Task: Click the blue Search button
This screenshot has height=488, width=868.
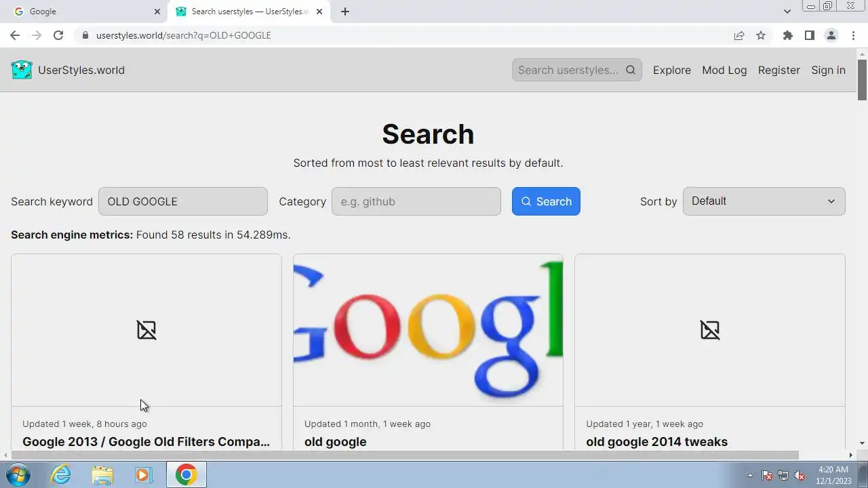Action: click(x=546, y=201)
